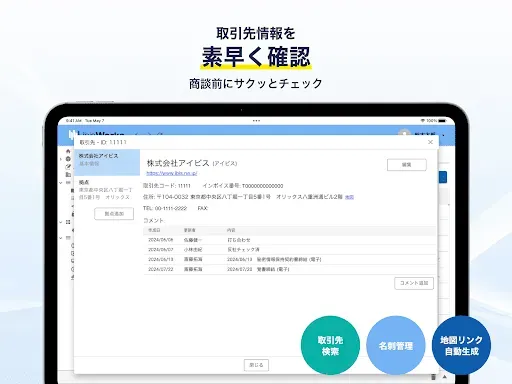Viewport: 512px width, 384px height.
Task: Click the TEL: 00-1111-2222 text
Action: [x=165, y=208]
